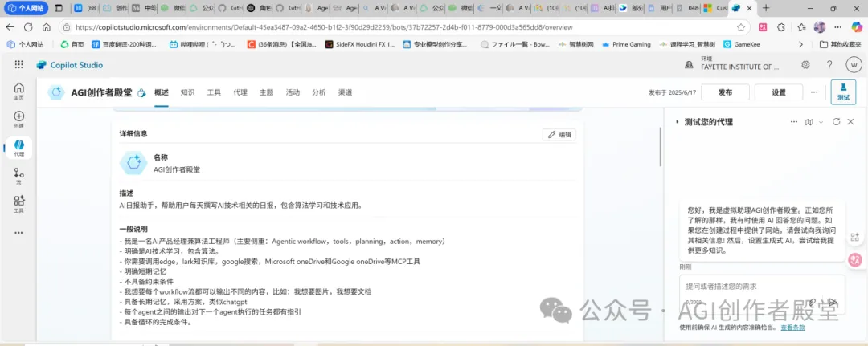This screenshot has width=868, height=346.
Task: Open browser extensions icon
Action: pyautogui.click(x=781, y=27)
